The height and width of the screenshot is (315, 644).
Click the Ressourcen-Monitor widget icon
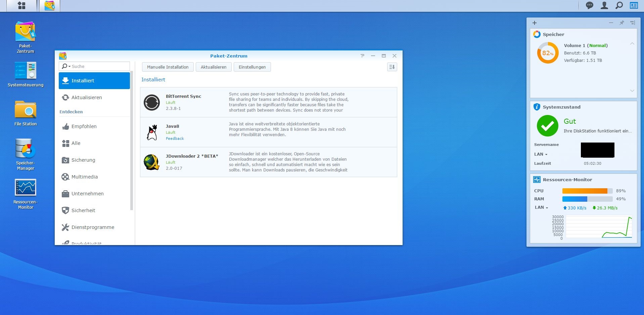537,180
